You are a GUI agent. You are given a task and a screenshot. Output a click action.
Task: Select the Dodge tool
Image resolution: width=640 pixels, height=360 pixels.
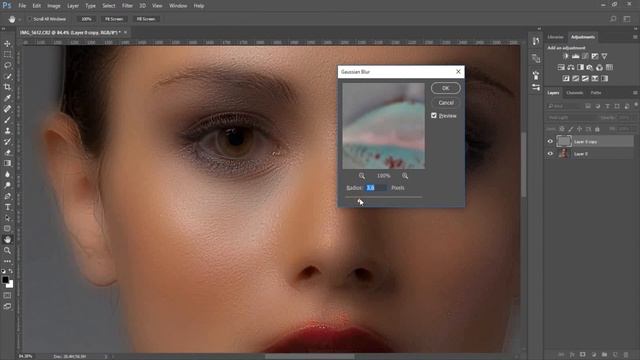point(7,185)
